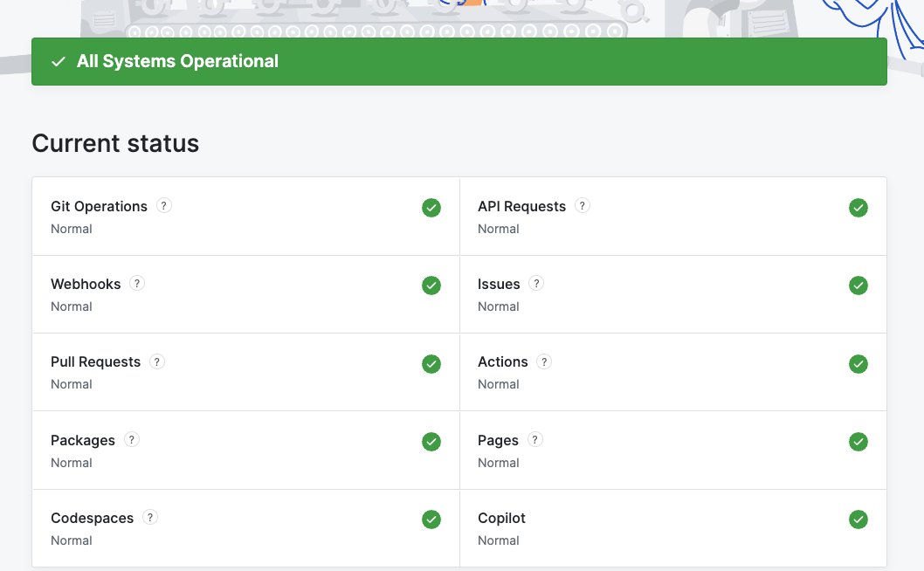Select the Packages component label
Image resolution: width=924 pixels, height=571 pixels.
point(82,440)
